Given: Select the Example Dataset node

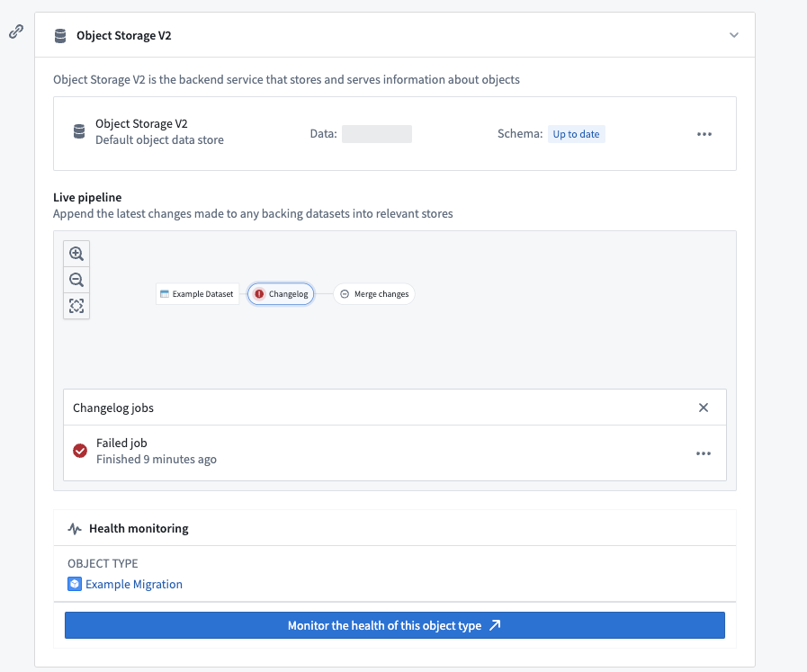Looking at the screenshot, I should coord(197,294).
